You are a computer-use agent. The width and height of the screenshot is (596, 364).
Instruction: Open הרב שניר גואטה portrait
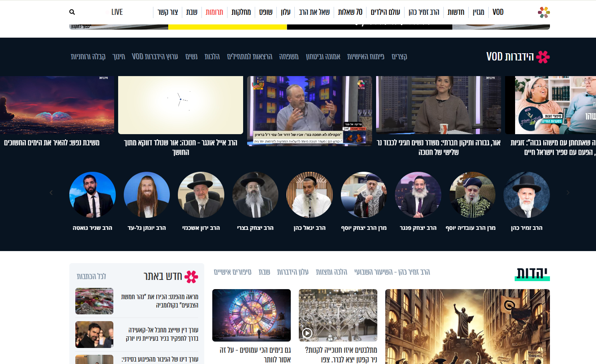pos(93,195)
